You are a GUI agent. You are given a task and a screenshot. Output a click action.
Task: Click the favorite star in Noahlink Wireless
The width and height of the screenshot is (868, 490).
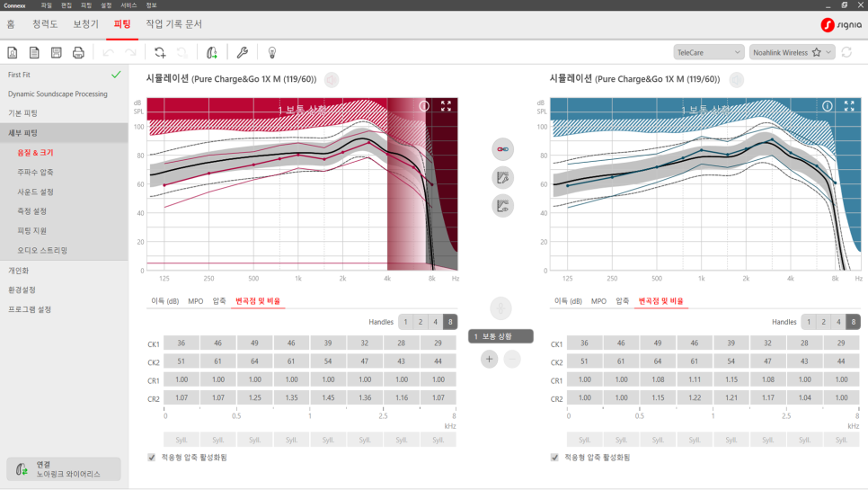point(817,53)
